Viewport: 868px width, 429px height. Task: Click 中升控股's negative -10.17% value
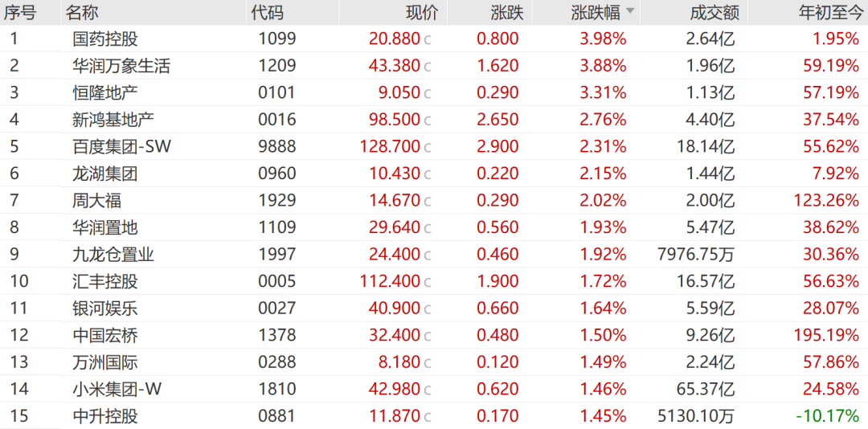[828, 416]
